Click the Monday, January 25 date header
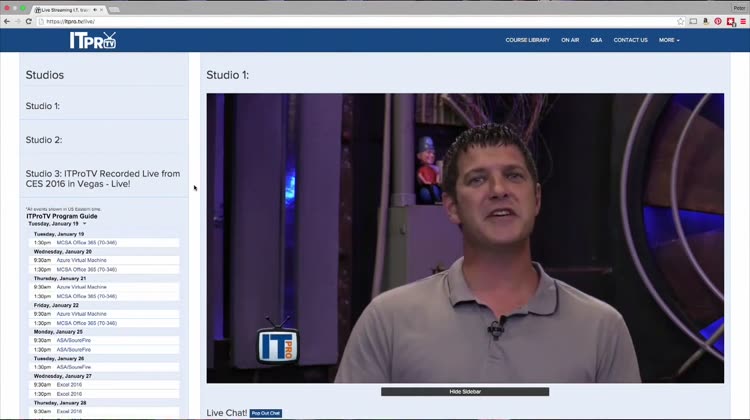The height and width of the screenshot is (420, 750). [58, 332]
